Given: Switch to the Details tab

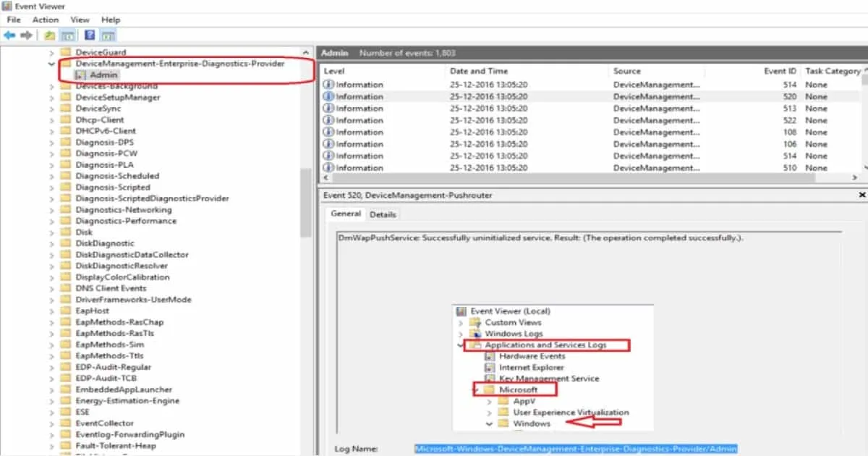Looking at the screenshot, I should point(383,214).
